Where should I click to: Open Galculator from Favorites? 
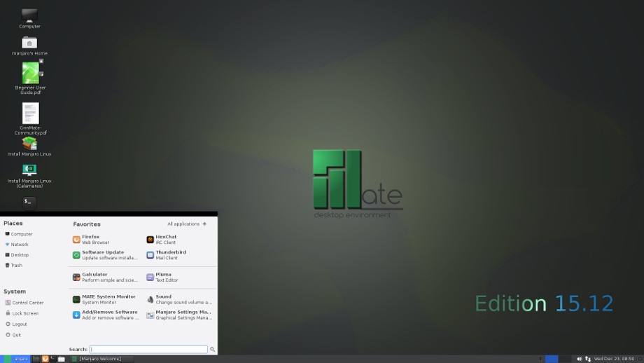pos(105,277)
